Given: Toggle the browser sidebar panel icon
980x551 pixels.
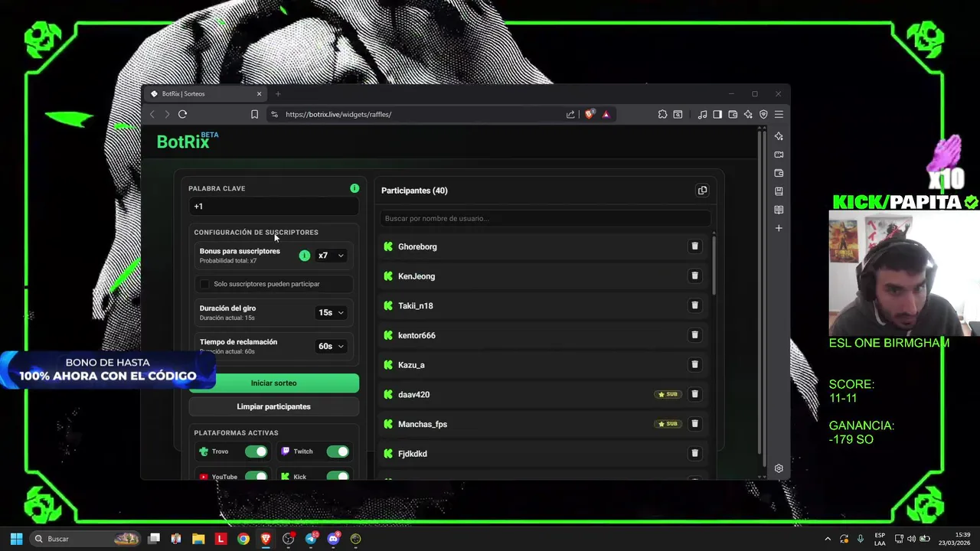Looking at the screenshot, I should pos(717,114).
